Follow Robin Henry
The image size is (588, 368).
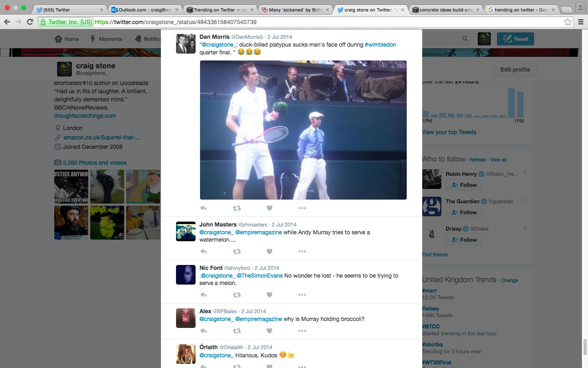coord(464,185)
